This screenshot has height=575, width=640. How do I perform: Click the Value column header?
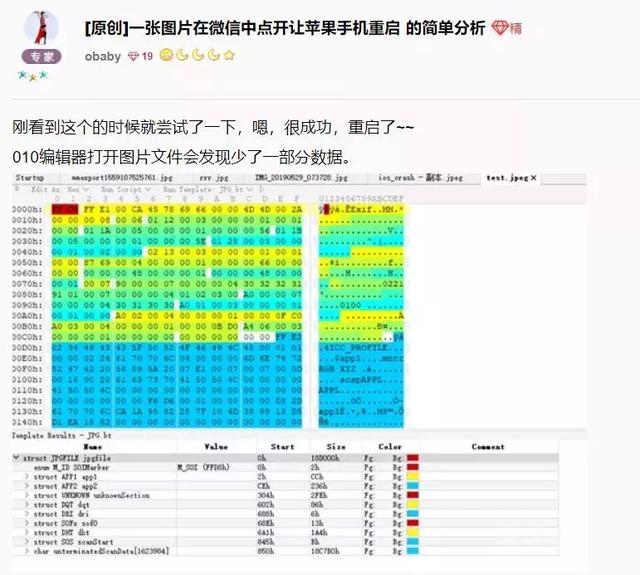216,447
